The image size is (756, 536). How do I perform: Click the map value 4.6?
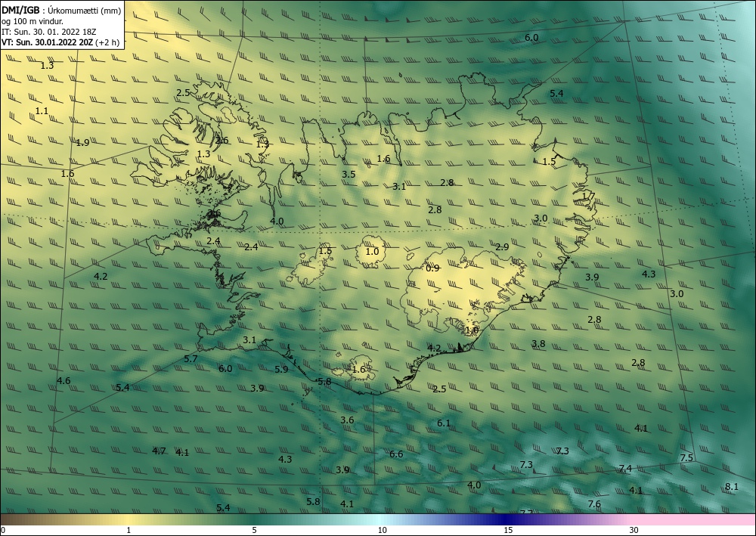tap(64, 381)
